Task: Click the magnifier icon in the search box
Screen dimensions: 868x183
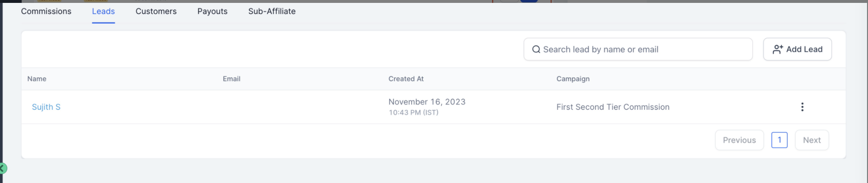Action: (x=536, y=50)
